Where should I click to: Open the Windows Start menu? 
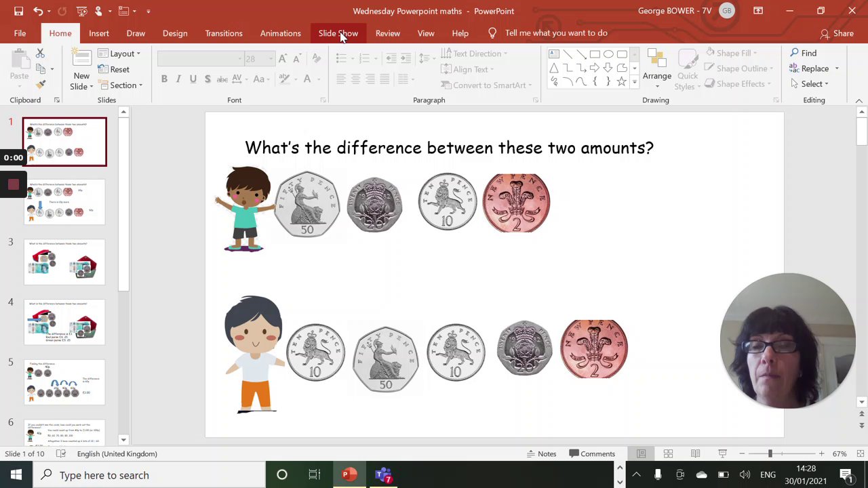click(x=16, y=474)
